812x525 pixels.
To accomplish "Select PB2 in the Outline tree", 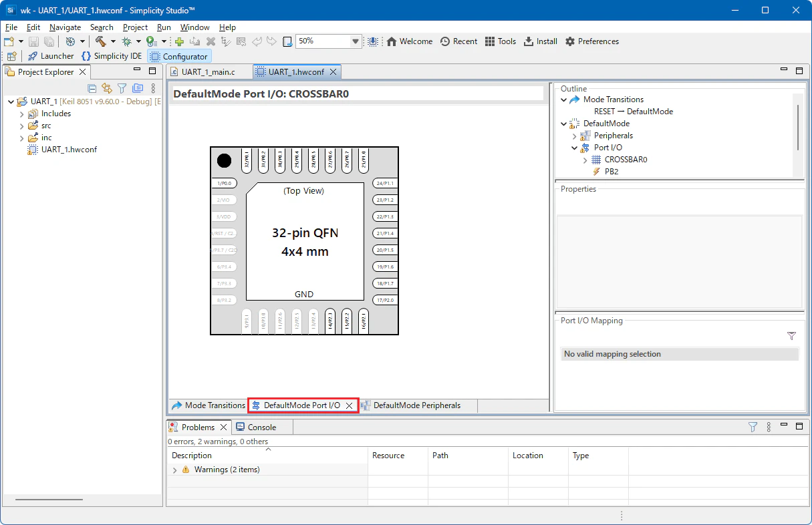I will coord(611,172).
